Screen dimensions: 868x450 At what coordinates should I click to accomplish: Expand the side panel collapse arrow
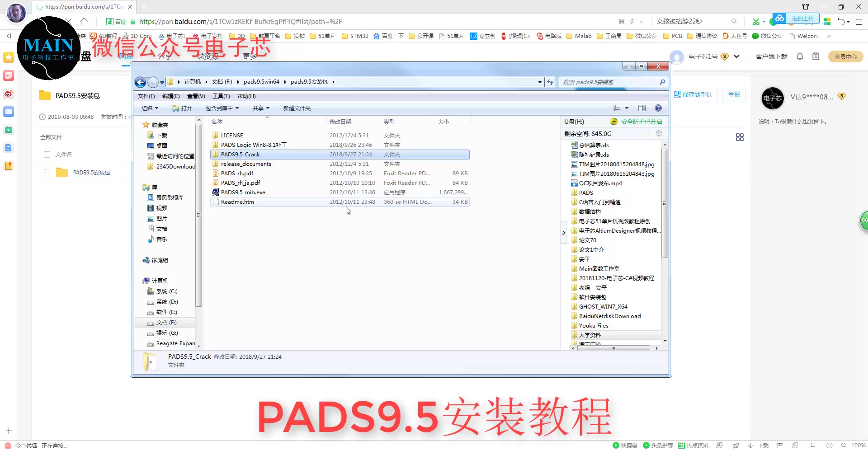(563, 233)
